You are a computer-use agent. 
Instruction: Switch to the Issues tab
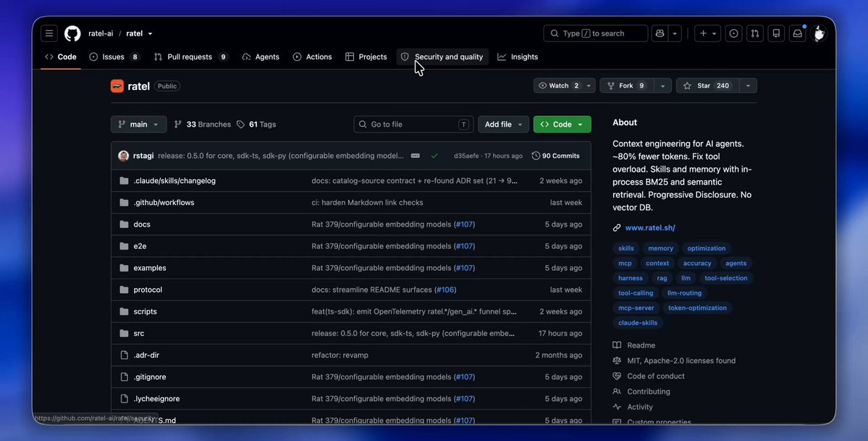click(114, 56)
